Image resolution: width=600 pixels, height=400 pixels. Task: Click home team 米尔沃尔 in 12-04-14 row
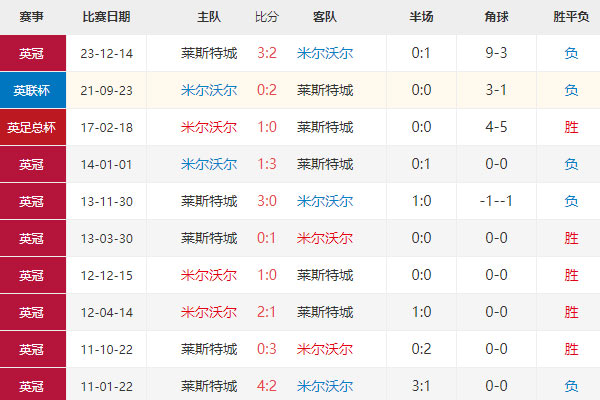tap(209, 312)
